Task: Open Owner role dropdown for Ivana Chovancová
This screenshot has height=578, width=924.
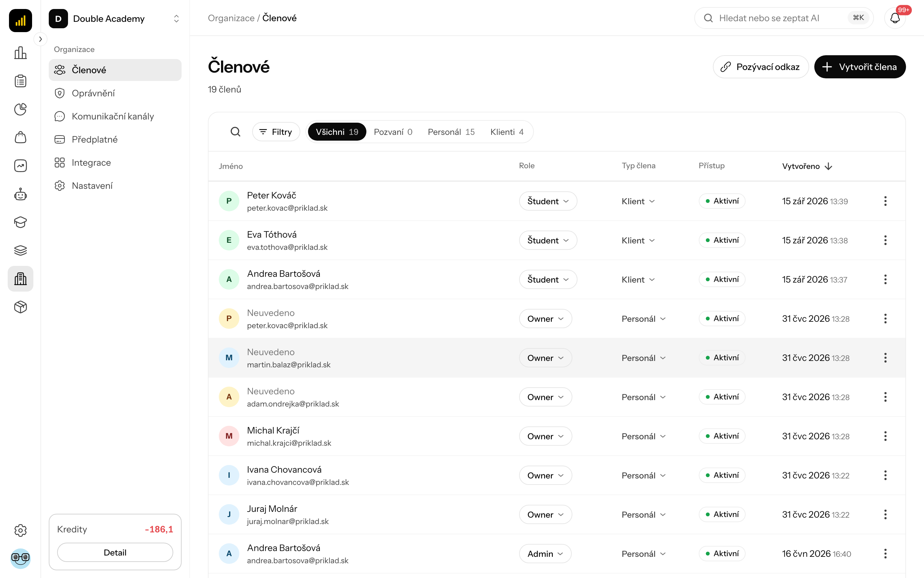Action: pyautogui.click(x=545, y=475)
